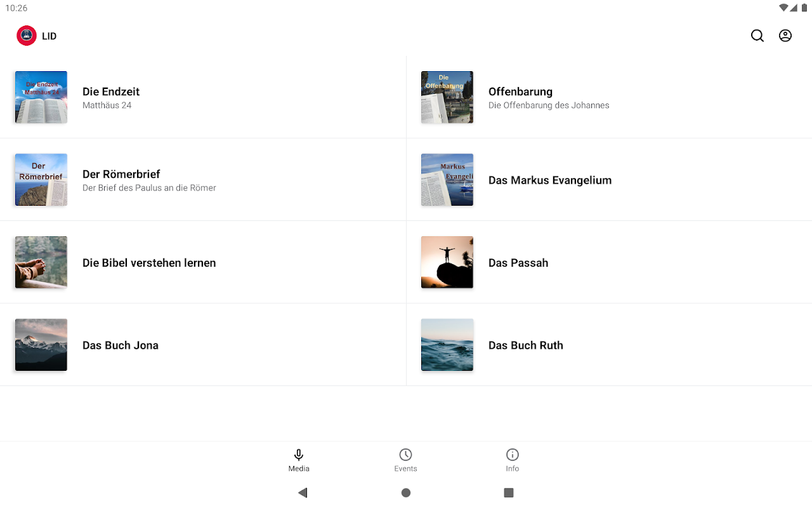Tap the recent apps square button

(509, 493)
